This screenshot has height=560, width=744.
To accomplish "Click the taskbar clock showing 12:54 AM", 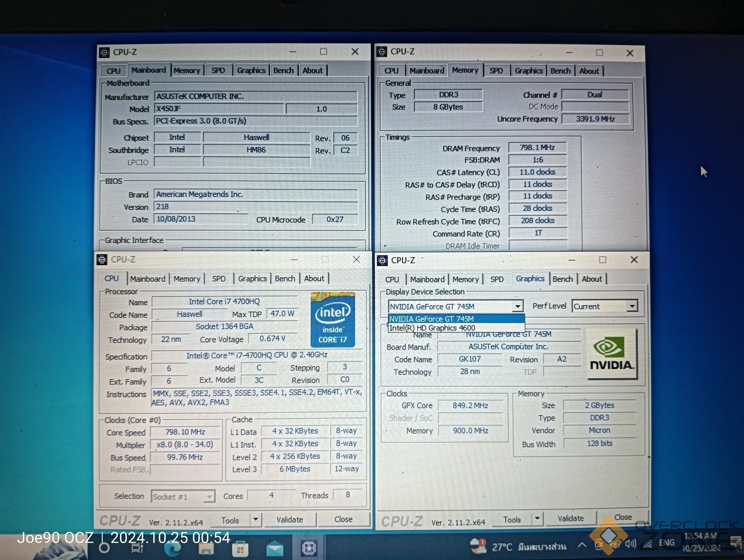I will click(700, 542).
